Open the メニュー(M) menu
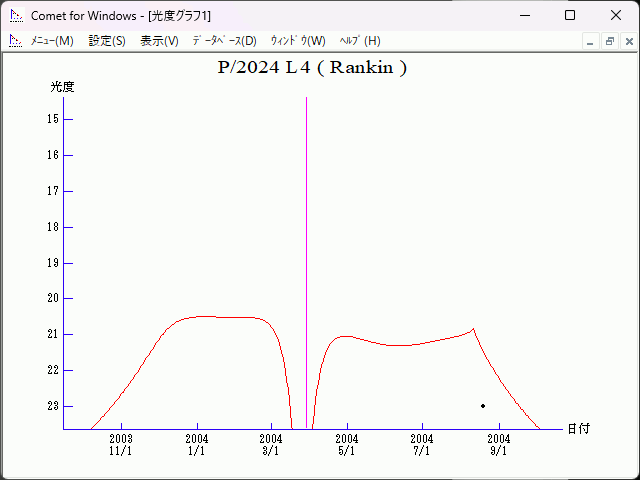Viewport: 640px width, 480px height. [52, 41]
